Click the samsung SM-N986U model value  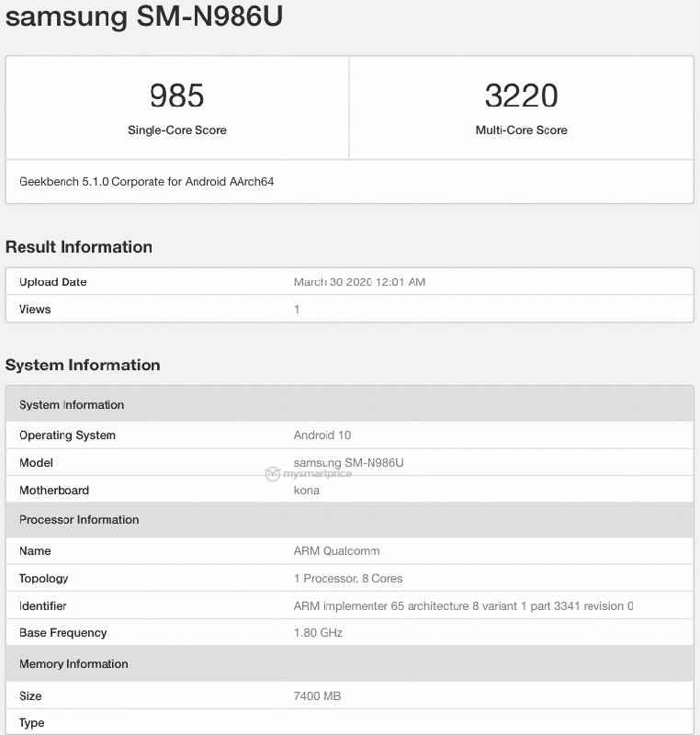click(x=348, y=462)
